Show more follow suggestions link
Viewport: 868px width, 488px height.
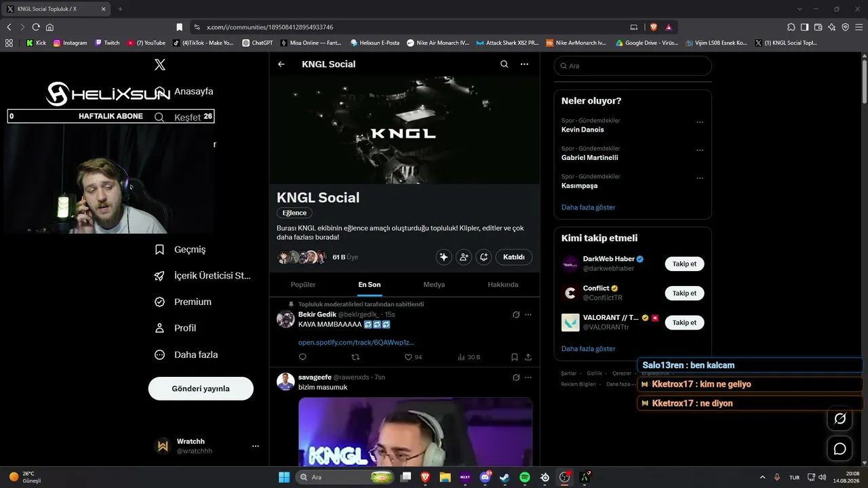589,348
